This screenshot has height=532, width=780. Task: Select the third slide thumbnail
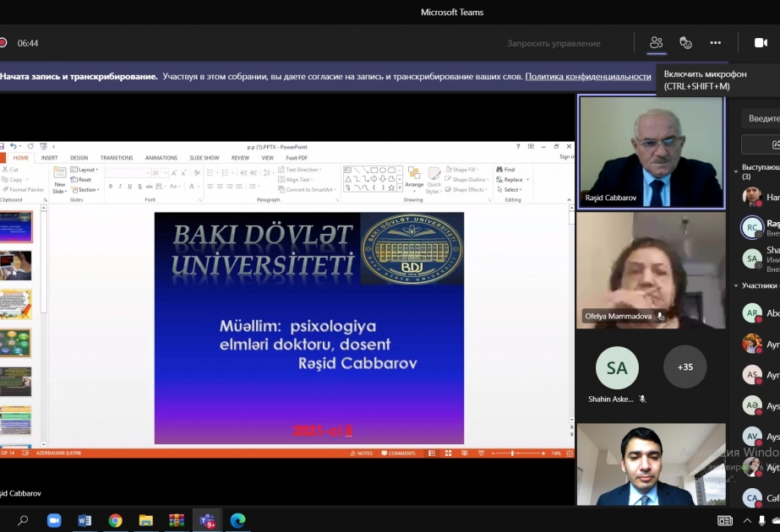pyautogui.click(x=15, y=304)
